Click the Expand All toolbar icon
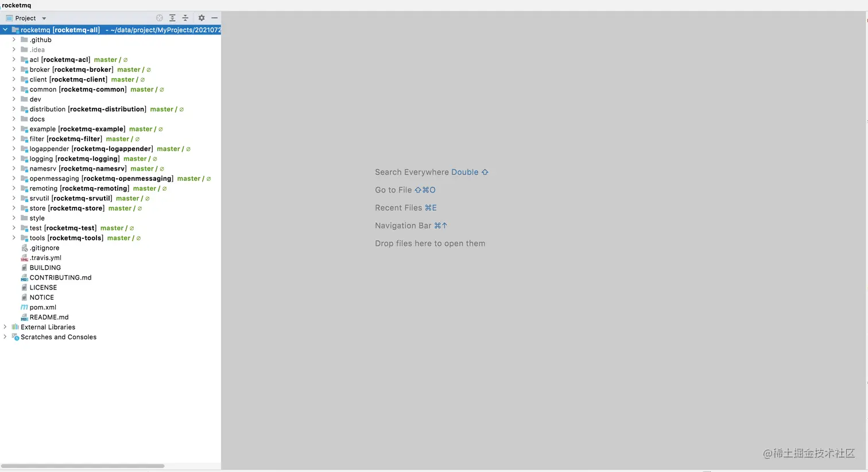 [x=172, y=18]
